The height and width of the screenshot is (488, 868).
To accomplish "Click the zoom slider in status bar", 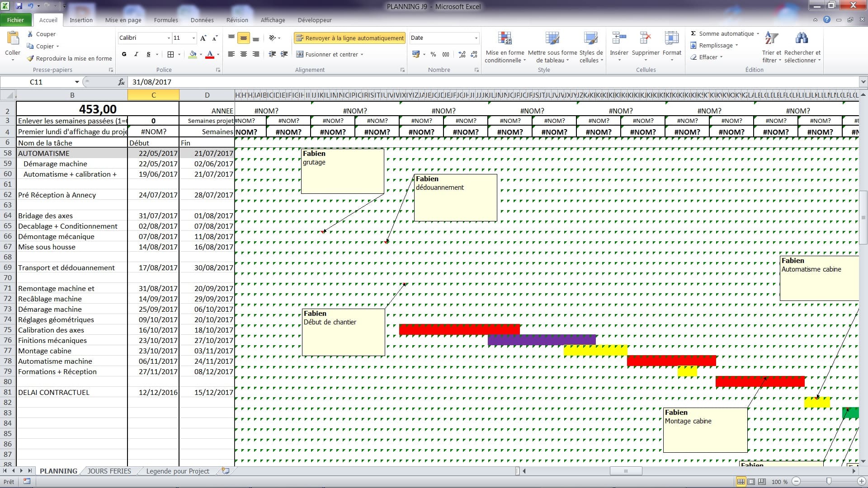I will click(x=828, y=482).
